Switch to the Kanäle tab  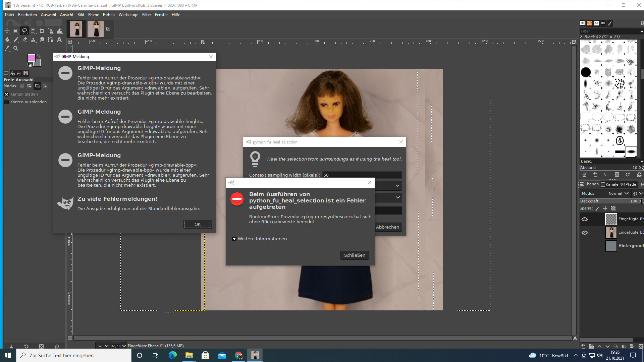click(x=609, y=184)
